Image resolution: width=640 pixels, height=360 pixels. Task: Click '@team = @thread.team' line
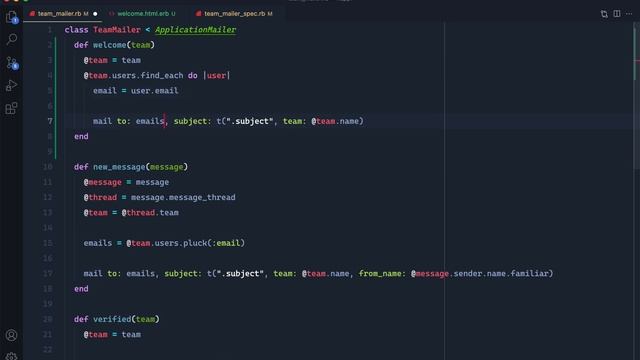(x=131, y=213)
